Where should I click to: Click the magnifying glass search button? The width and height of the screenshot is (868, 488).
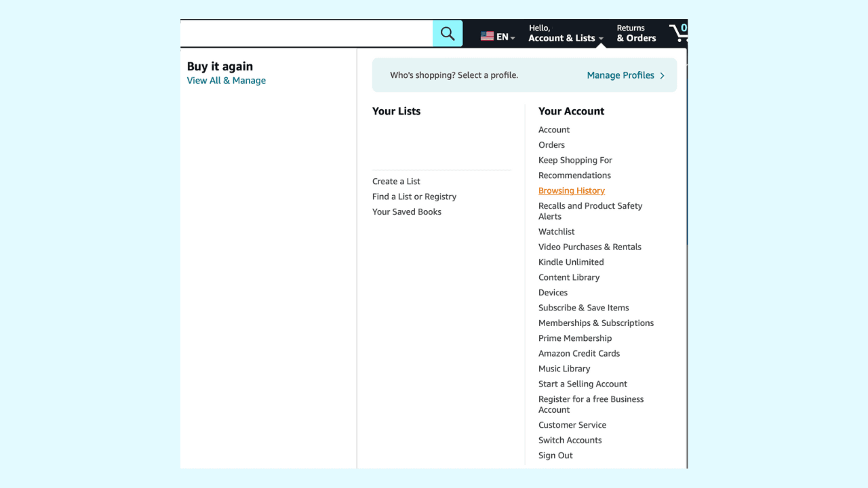[448, 34]
